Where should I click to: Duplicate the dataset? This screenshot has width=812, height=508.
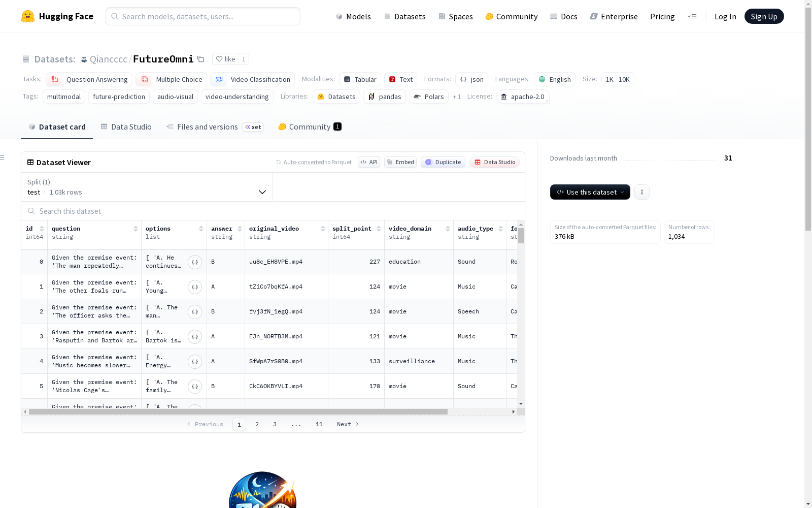click(443, 162)
